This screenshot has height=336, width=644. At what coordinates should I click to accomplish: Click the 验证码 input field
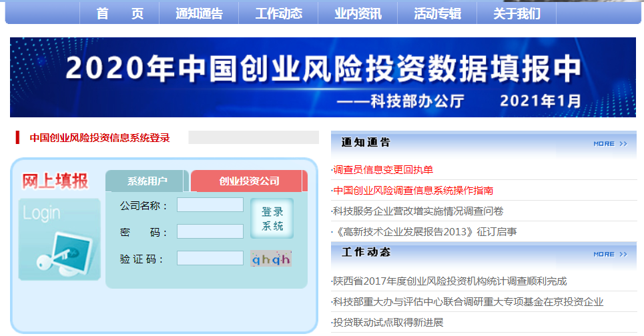click(x=210, y=258)
